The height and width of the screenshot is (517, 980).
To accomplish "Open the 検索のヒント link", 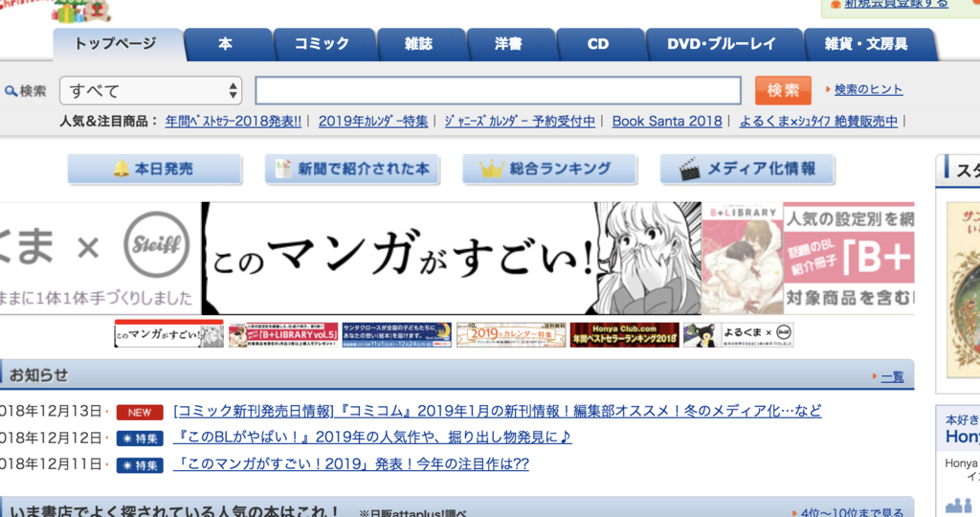I will point(868,89).
